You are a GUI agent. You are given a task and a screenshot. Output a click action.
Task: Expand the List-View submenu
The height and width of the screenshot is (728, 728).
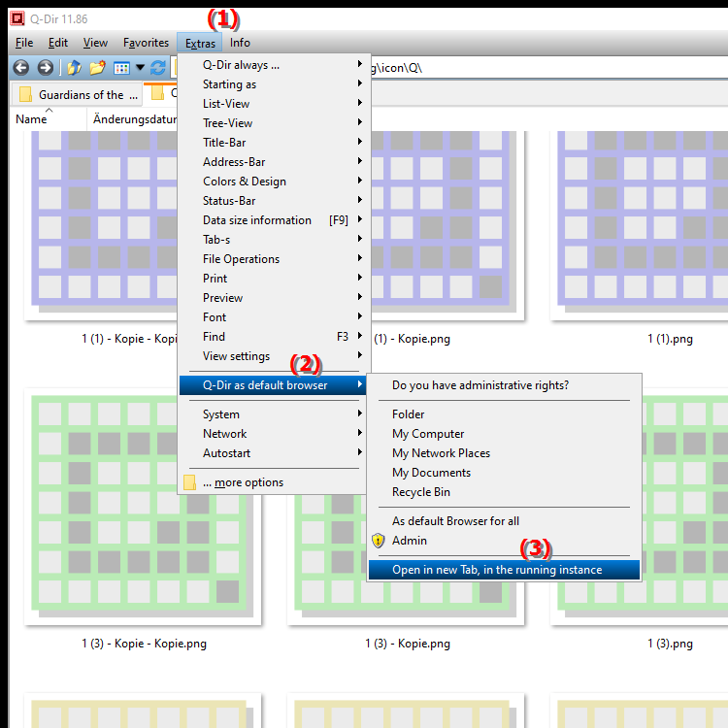coord(273,104)
